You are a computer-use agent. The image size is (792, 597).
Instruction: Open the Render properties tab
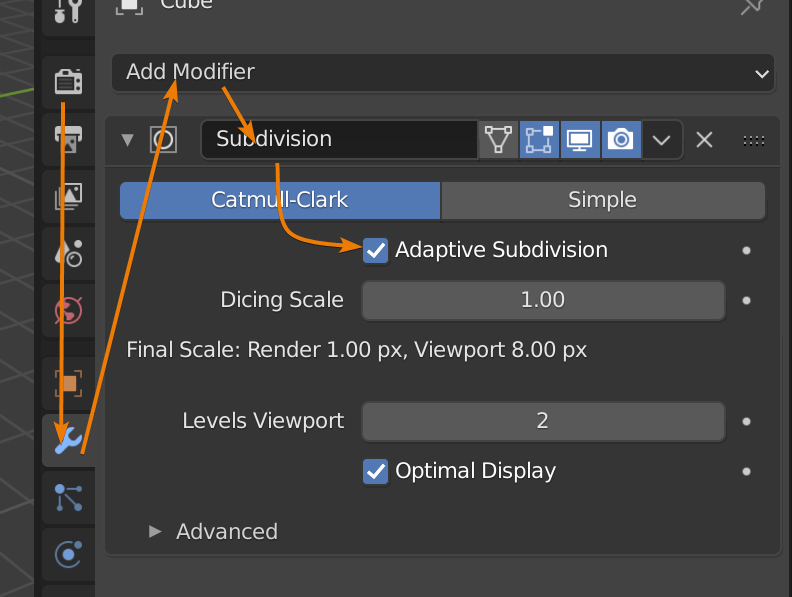68,81
